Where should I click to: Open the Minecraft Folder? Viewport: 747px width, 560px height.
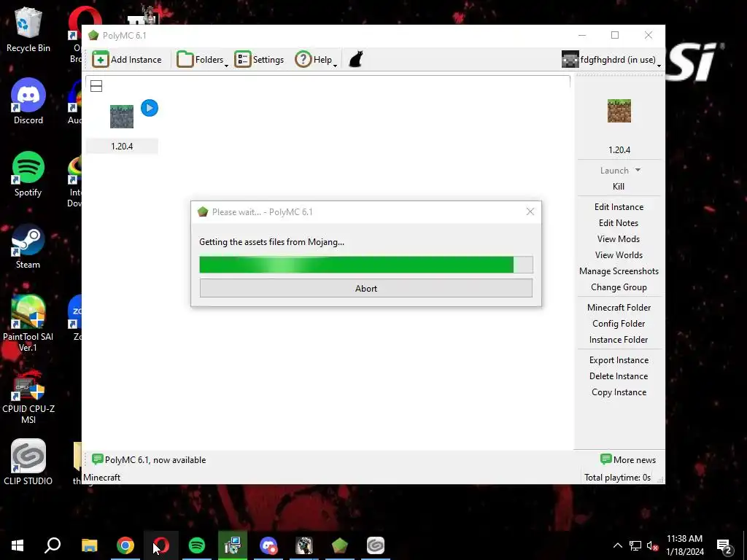pyautogui.click(x=619, y=308)
